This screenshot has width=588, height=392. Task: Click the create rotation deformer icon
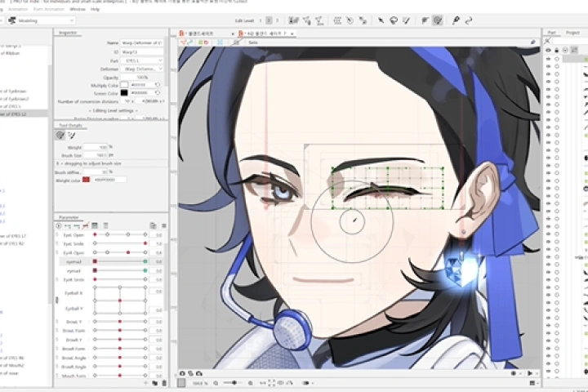click(350, 20)
